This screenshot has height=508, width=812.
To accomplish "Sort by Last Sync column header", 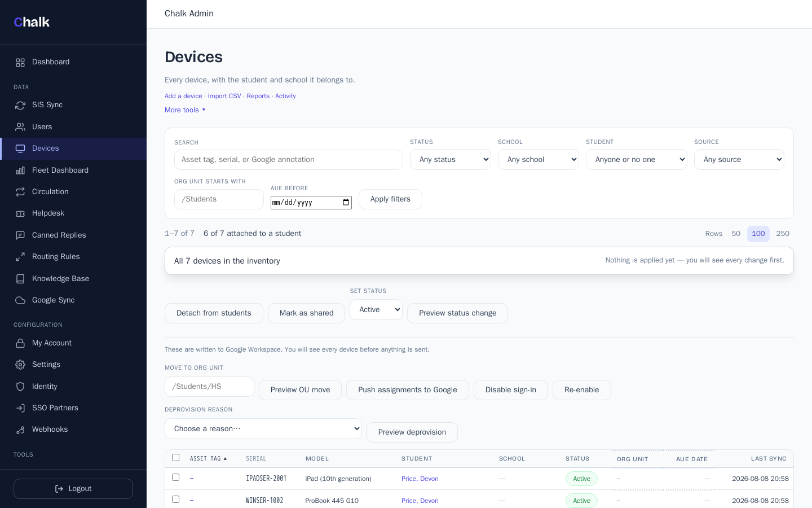I will (769, 459).
